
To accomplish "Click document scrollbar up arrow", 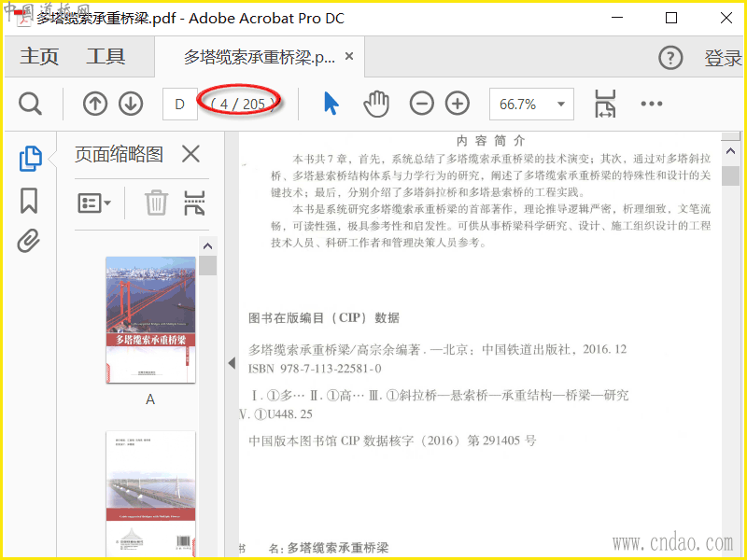I will click(x=730, y=152).
